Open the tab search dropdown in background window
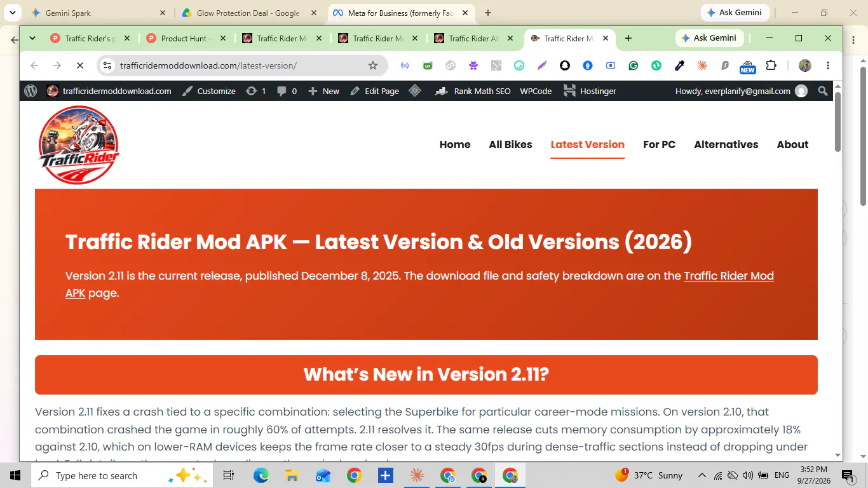 point(12,13)
